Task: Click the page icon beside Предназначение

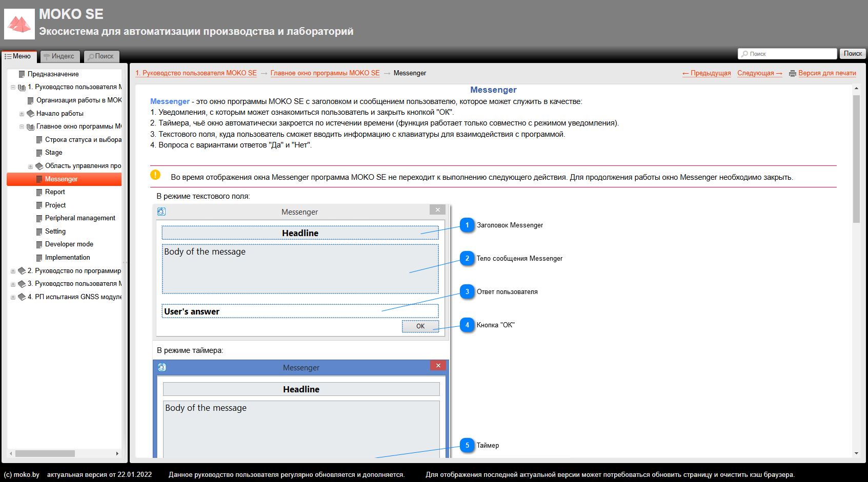Action: point(22,74)
